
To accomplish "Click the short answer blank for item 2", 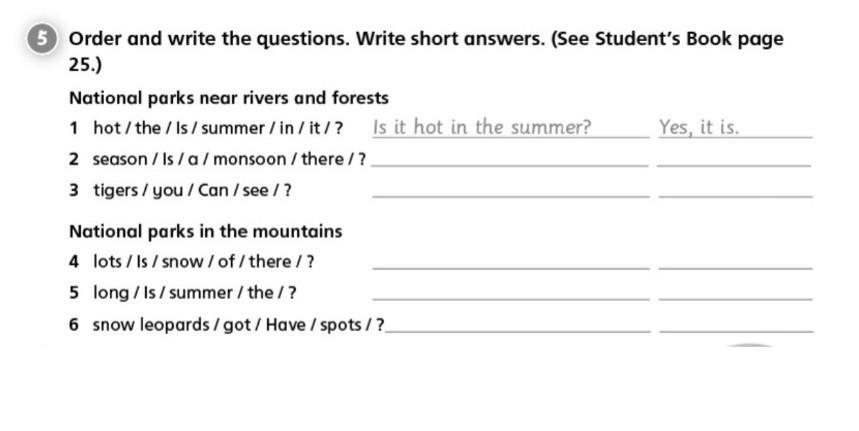I will (x=734, y=158).
